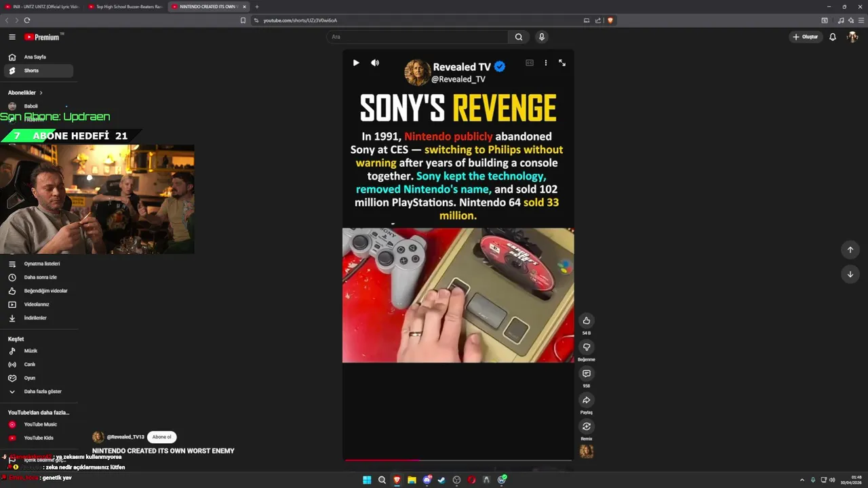Open Canlı under Keşfet

pos(39,365)
